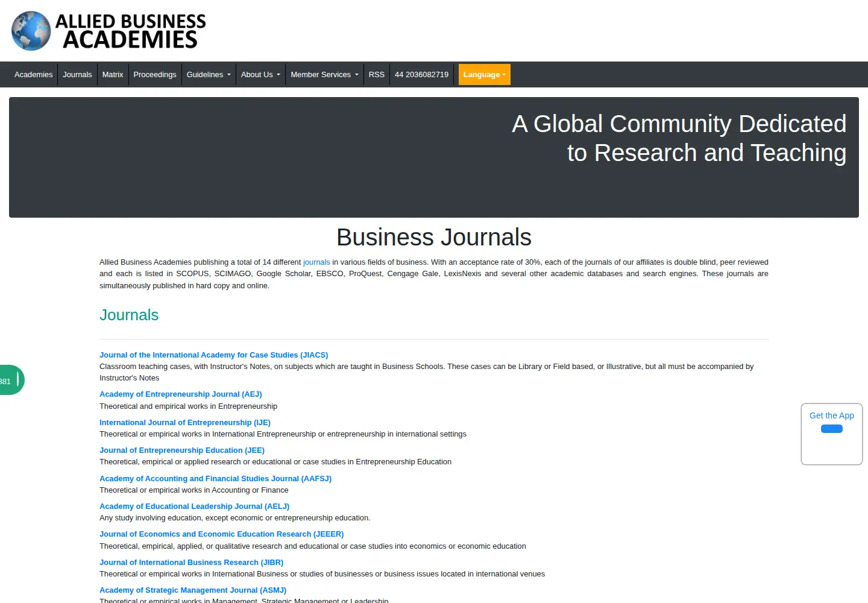Click text 'Theoretical or empirical works in Accounting or Finance'
Image resolution: width=868 pixels, height=603 pixels.
pyautogui.click(x=194, y=490)
